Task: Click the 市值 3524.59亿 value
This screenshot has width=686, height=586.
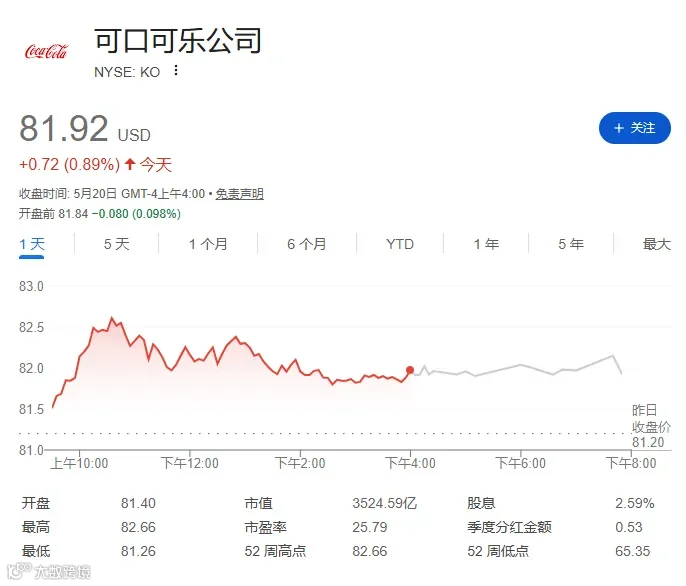Action: [385, 503]
